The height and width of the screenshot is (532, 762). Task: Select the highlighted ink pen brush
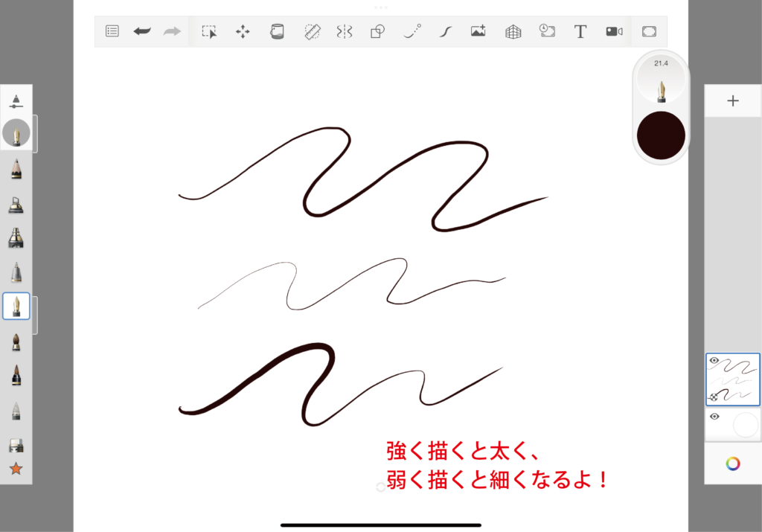point(16,306)
